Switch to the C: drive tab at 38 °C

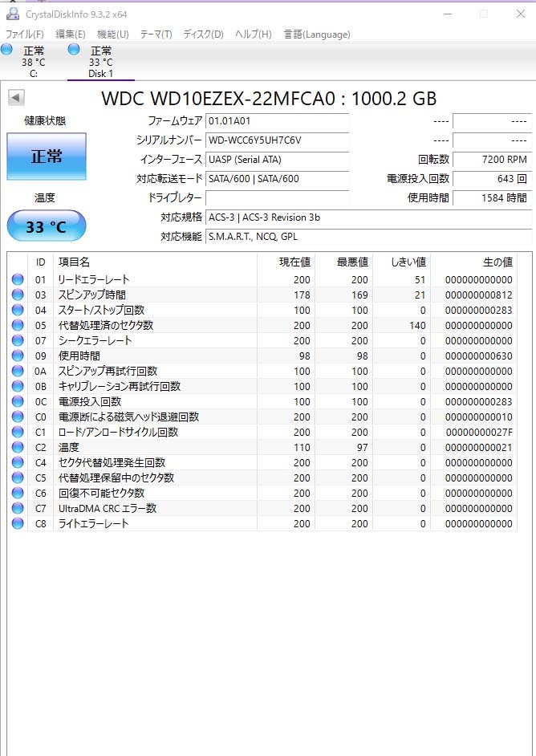(33, 62)
